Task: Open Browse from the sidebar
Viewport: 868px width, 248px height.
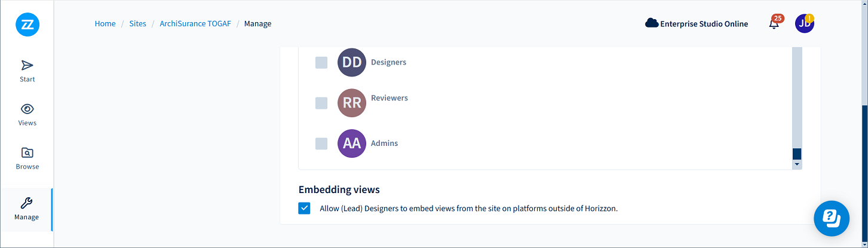Action: point(27,158)
